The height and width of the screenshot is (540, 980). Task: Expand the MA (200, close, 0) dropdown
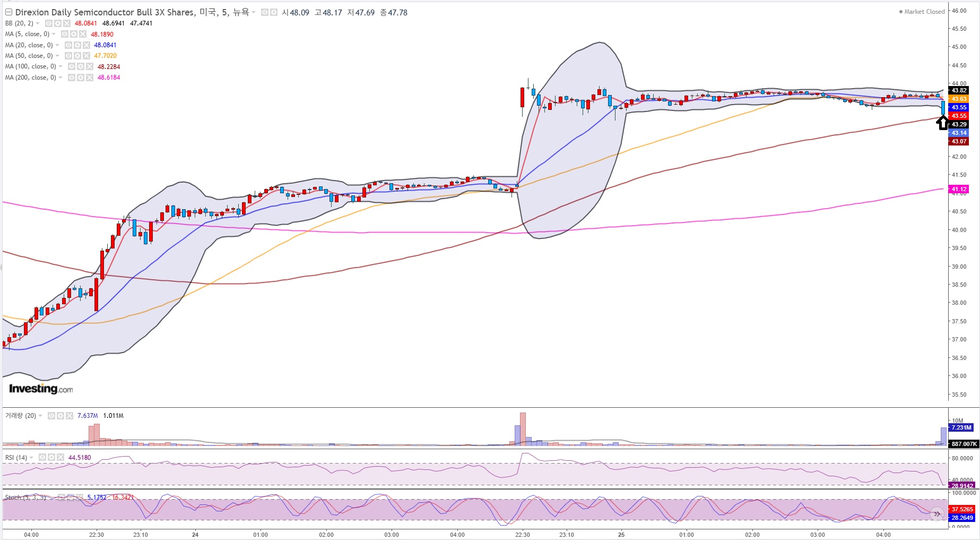coord(60,78)
